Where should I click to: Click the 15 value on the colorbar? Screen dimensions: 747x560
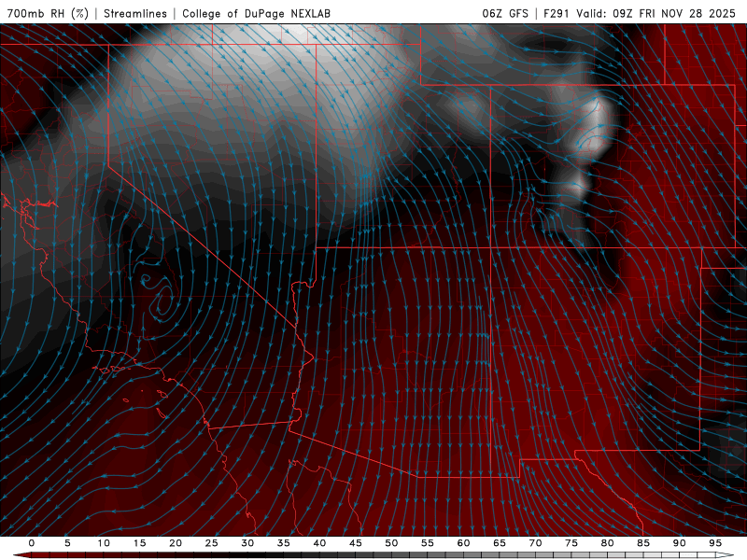pyautogui.click(x=139, y=543)
